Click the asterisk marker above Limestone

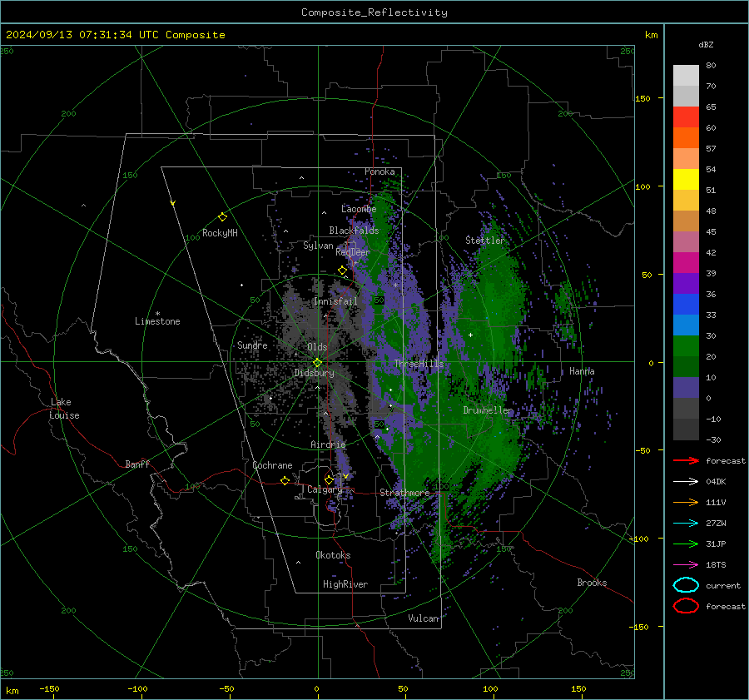click(157, 314)
